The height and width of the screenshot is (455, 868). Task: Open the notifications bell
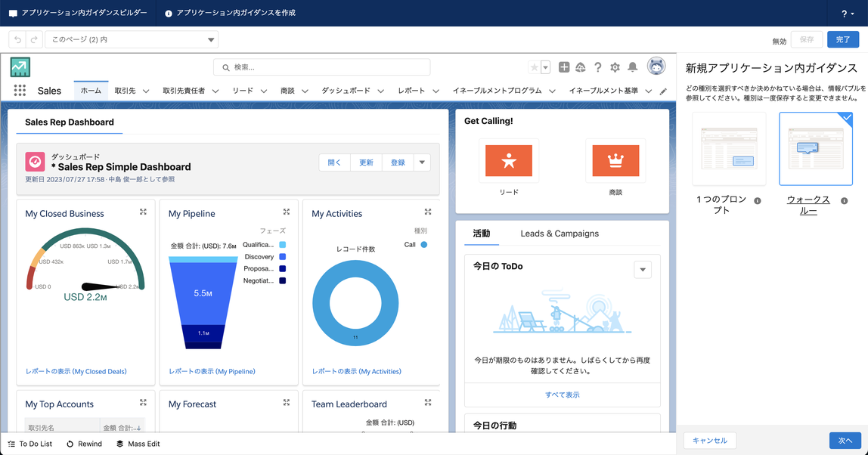click(632, 67)
